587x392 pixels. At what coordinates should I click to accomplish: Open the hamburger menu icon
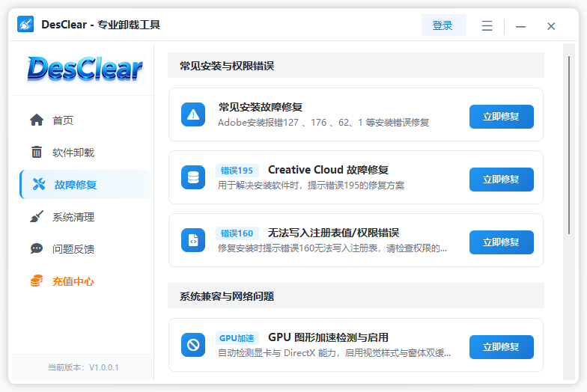point(487,25)
